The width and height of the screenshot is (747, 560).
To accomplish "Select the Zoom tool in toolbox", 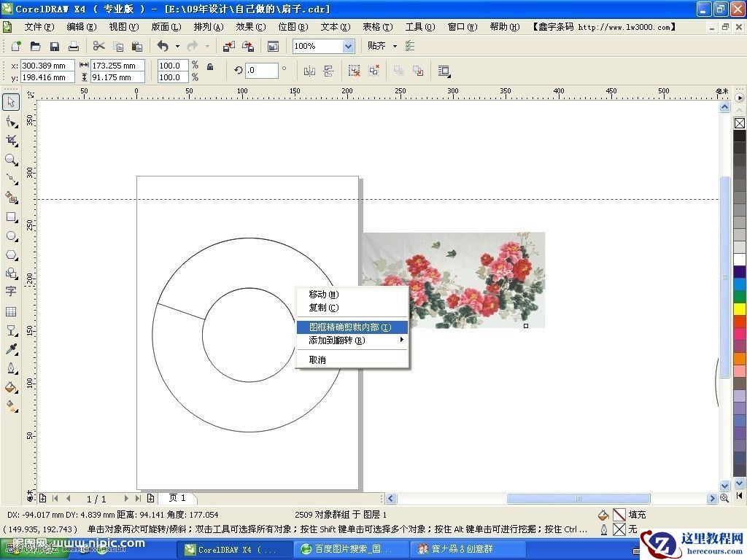I will click(11, 160).
